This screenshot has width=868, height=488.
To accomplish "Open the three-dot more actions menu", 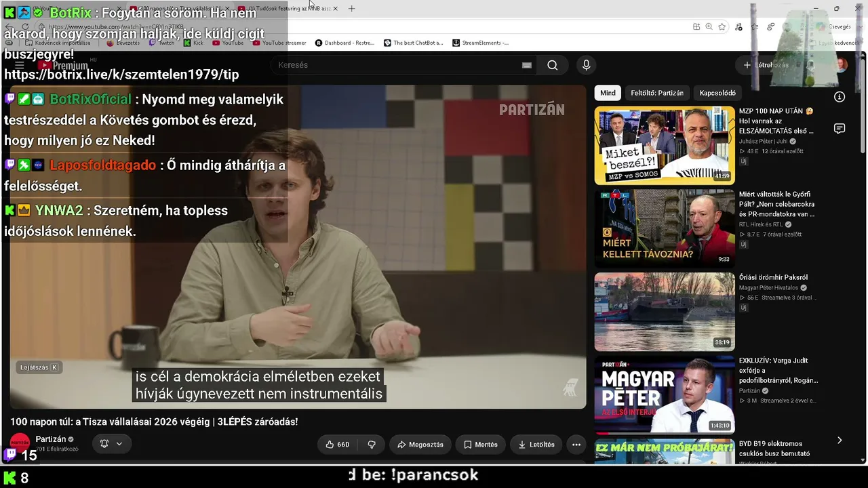I will [576, 445].
